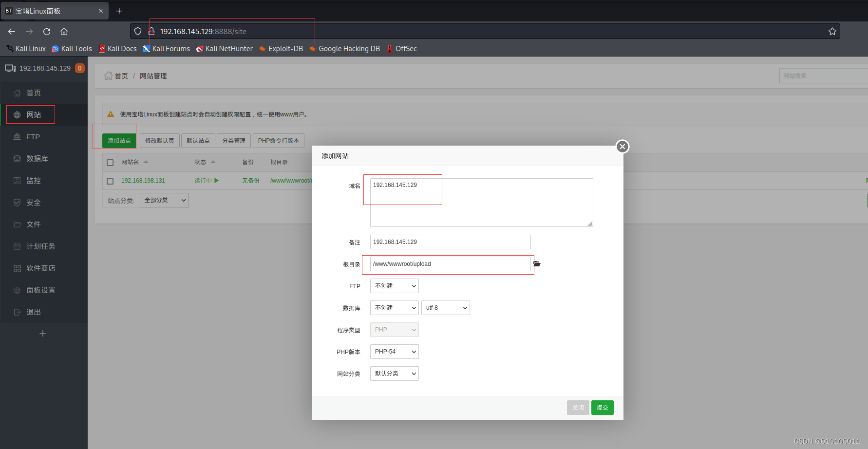This screenshot has width=868, height=449.
Task: Open 文件 in the sidebar
Action: coord(44,224)
